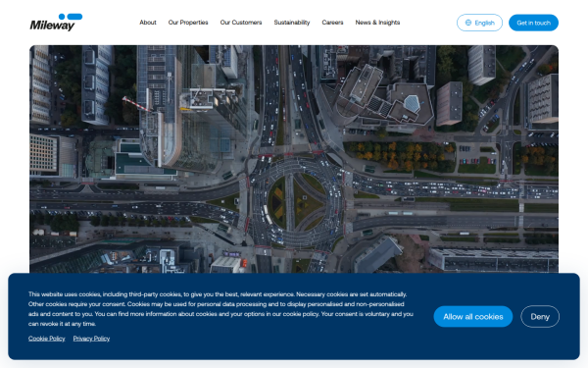
Task: Deny cookies in the banner
Action: click(x=540, y=317)
